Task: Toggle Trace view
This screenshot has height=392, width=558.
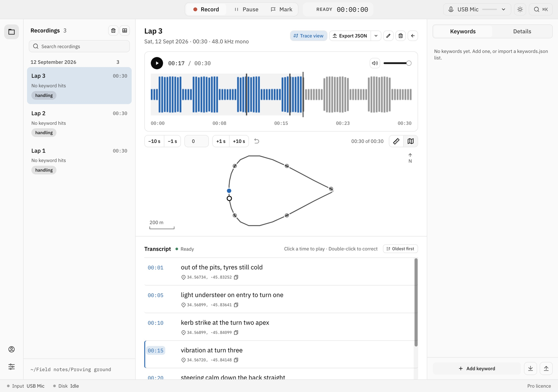Action: click(x=308, y=36)
